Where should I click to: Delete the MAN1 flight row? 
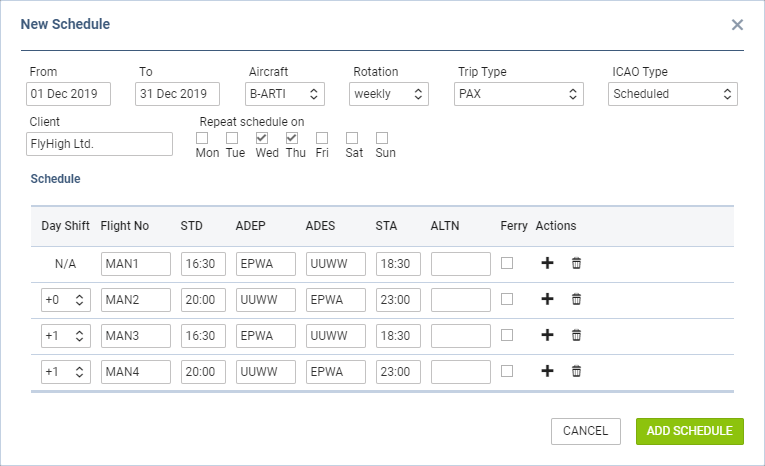576,263
